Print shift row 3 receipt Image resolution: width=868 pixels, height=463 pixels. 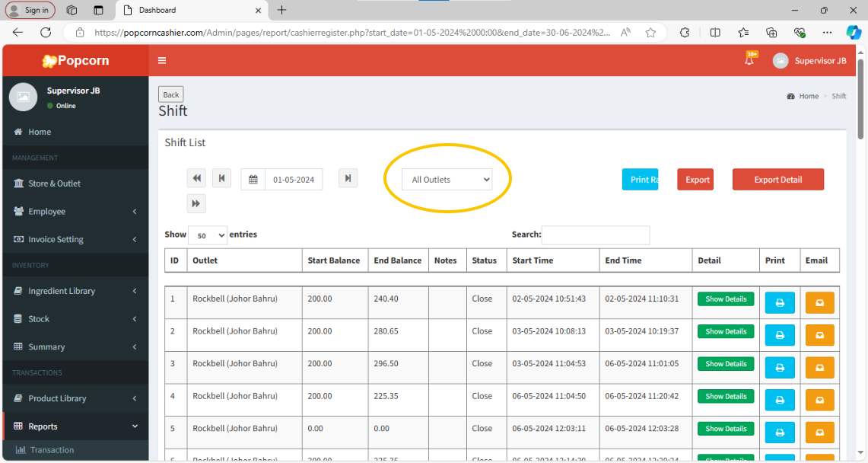point(780,368)
